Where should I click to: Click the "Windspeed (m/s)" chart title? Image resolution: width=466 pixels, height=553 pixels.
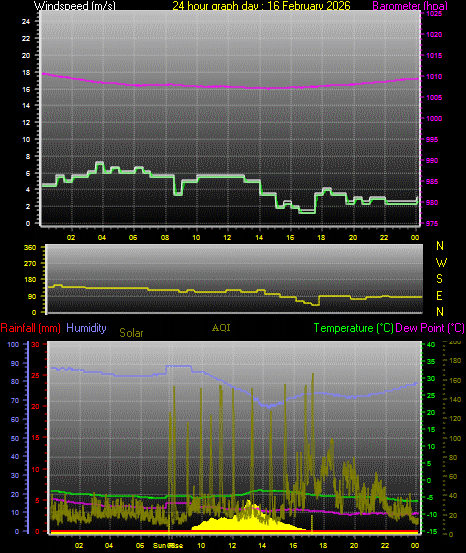click(74, 6)
